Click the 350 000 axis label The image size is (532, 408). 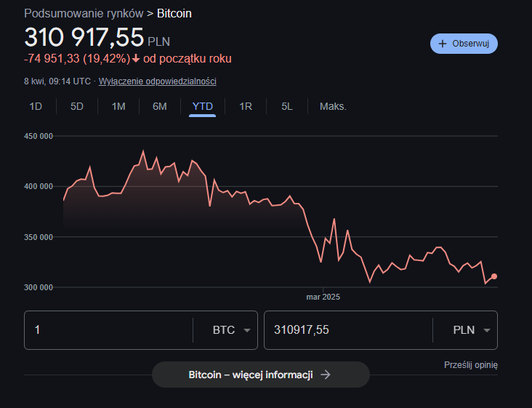tap(39, 237)
